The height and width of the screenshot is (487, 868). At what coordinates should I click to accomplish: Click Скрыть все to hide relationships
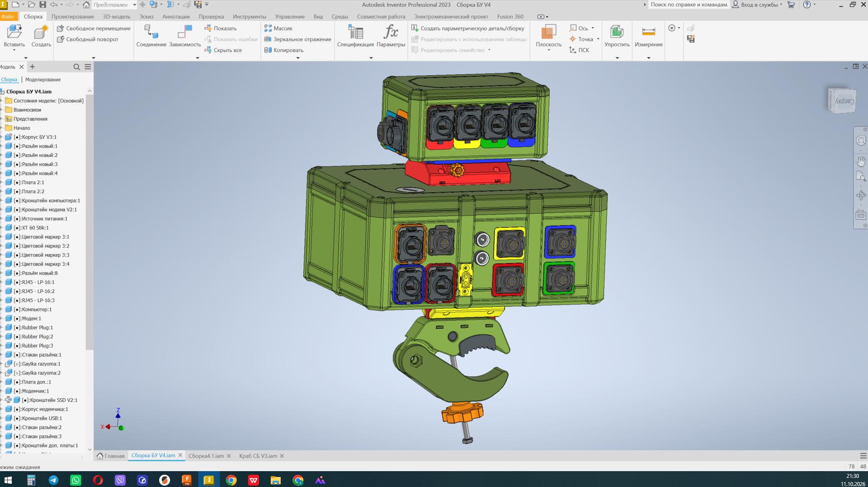(223, 50)
